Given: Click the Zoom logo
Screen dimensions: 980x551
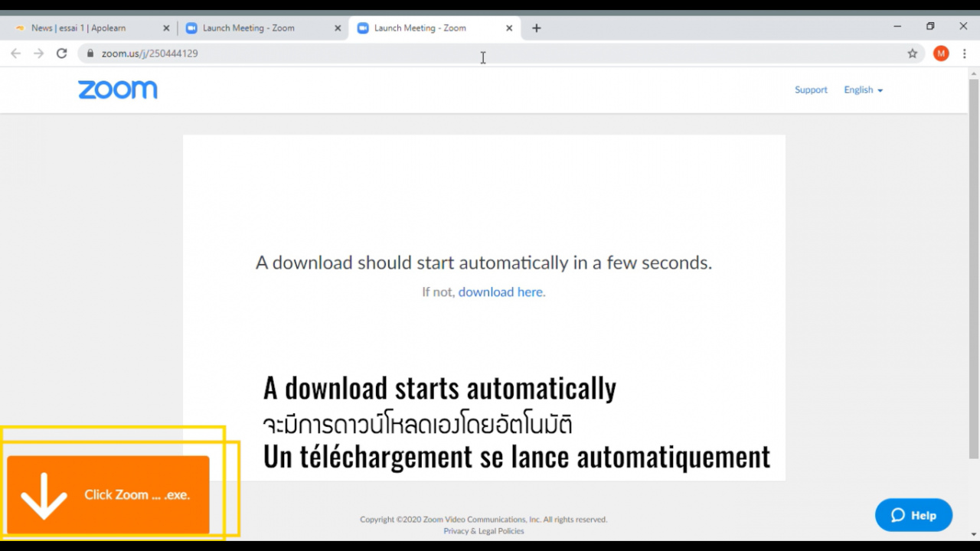Looking at the screenshot, I should click(118, 90).
